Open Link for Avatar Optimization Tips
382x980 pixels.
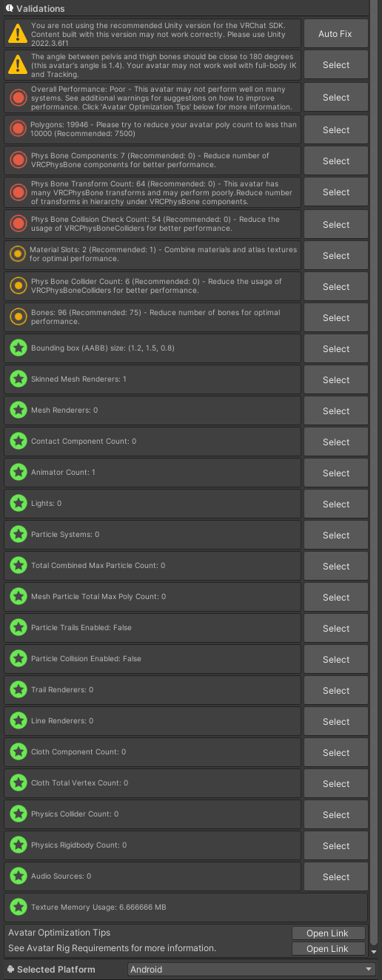tap(327, 933)
